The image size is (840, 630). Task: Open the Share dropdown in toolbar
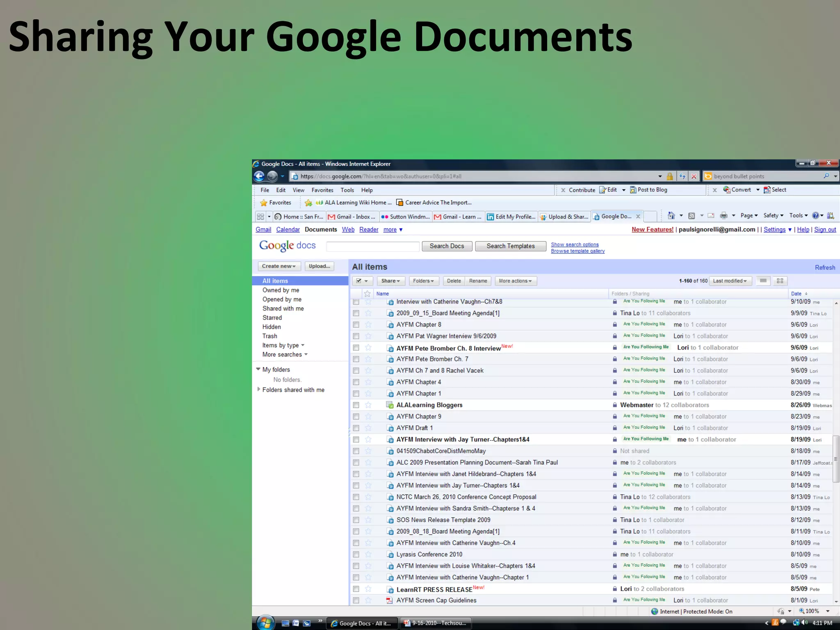[391, 281]
